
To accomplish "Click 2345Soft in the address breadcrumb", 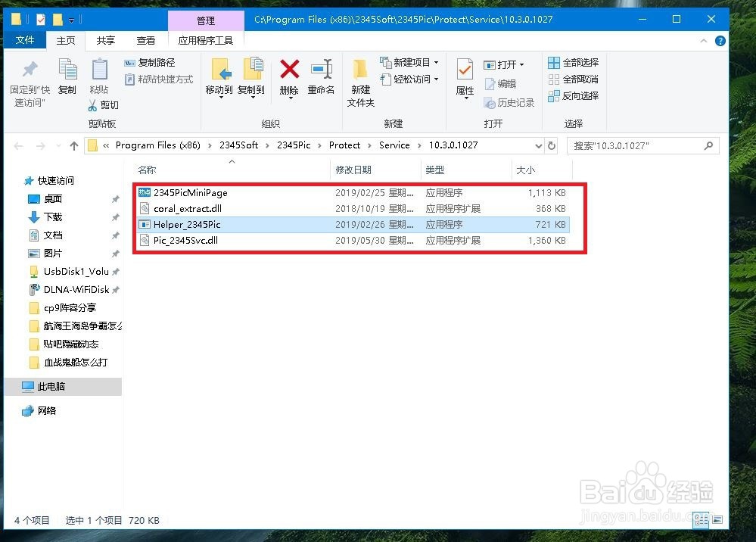I will (238, 145).
